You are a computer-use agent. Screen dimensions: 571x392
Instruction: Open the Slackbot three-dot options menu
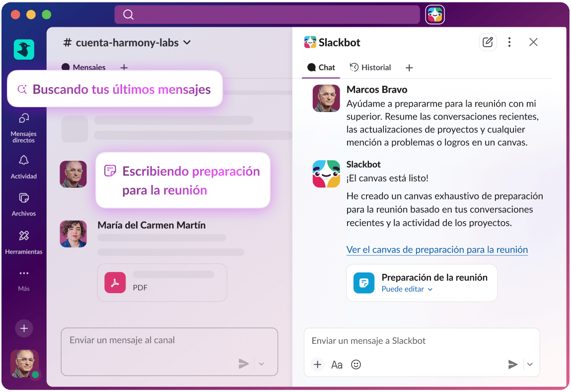509,42
